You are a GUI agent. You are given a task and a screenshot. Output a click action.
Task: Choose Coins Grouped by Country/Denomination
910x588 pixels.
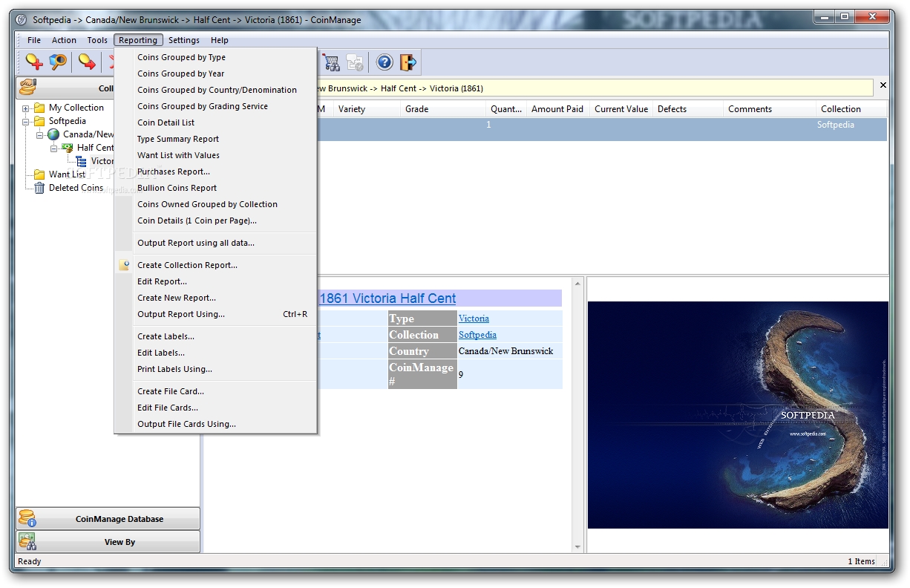pos(216,90)
